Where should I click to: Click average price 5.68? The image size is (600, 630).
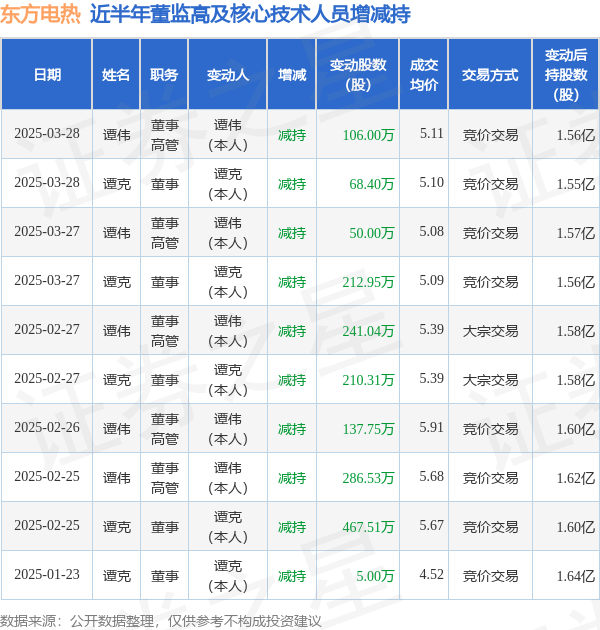(x=432, y=477)
